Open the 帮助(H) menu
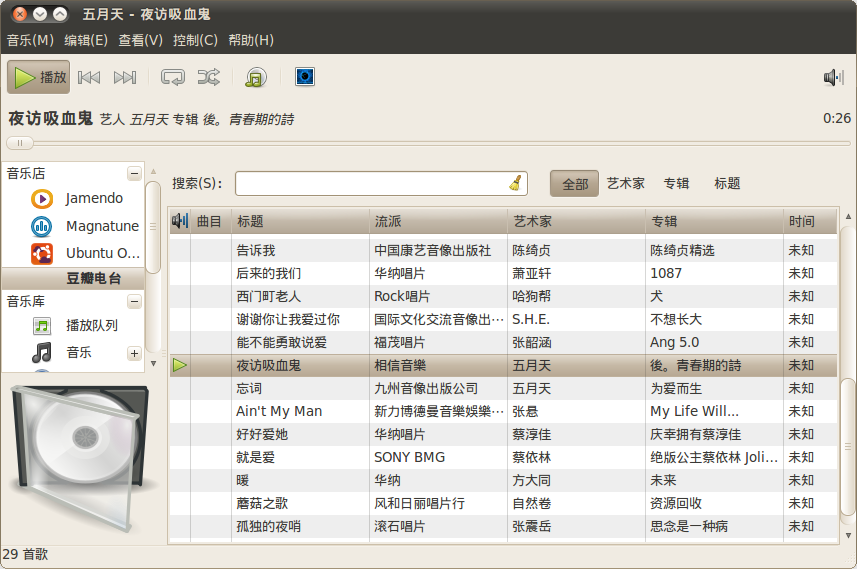 click(x=251, y=40)
